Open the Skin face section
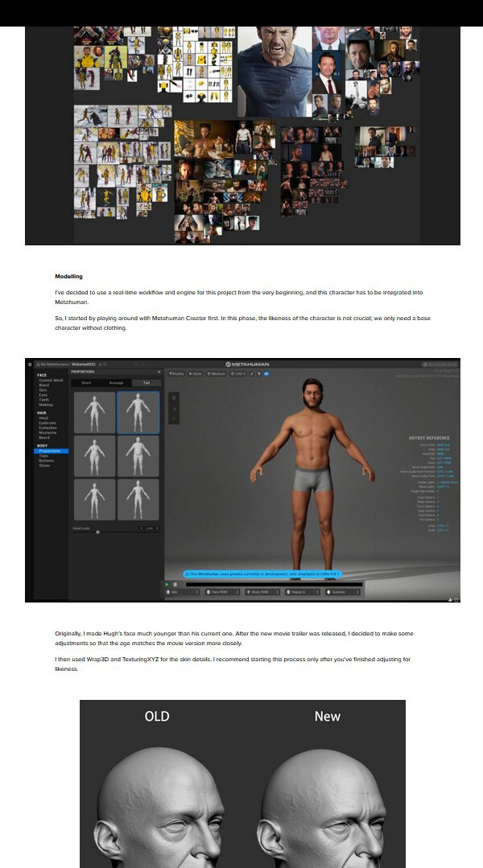This screenshot has height=868, width=483. tap(43, 390)
